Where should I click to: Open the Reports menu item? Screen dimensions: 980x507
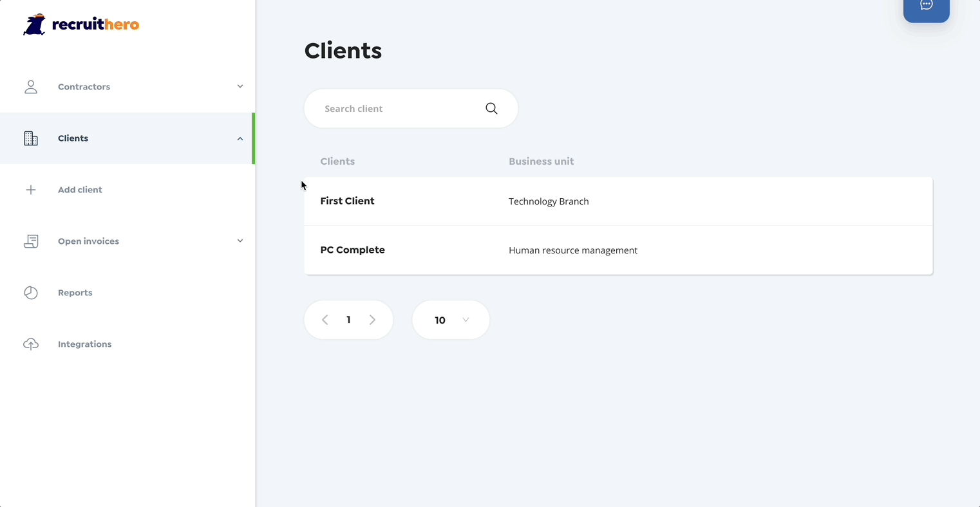tap(75, 293)
